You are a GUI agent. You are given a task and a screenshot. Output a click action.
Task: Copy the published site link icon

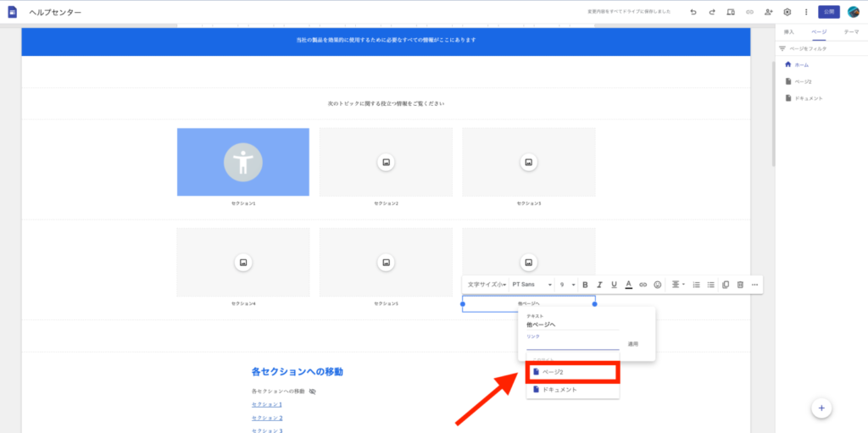point(749,12)
